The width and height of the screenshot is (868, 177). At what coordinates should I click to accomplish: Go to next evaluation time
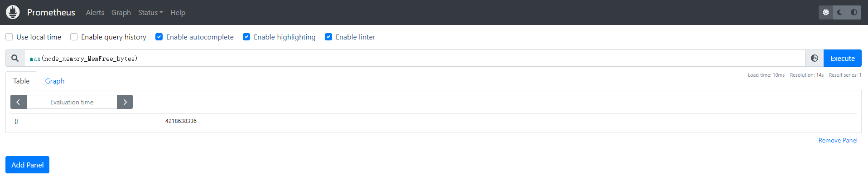pyautogui.click(x=125, y=102)
